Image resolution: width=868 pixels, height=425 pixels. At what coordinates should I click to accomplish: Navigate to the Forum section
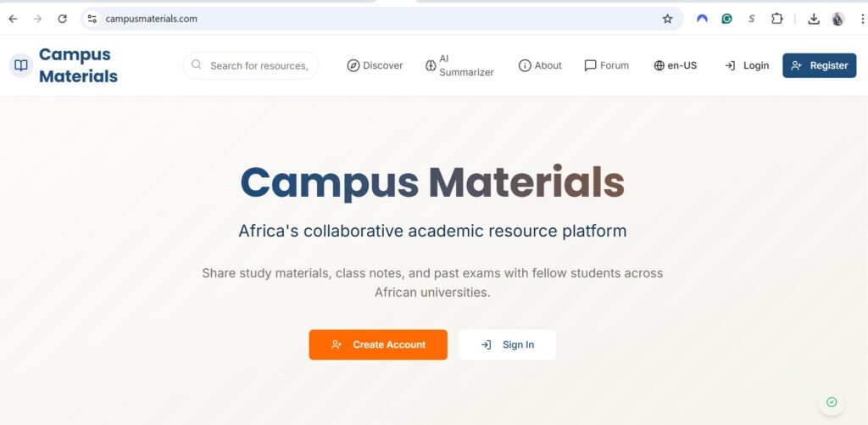click(606, 65)
